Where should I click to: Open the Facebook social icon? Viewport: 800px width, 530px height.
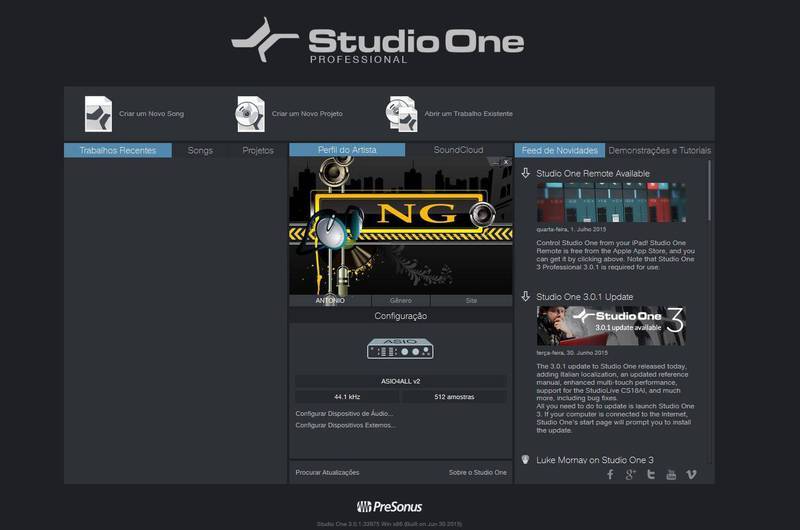point(611,474)
